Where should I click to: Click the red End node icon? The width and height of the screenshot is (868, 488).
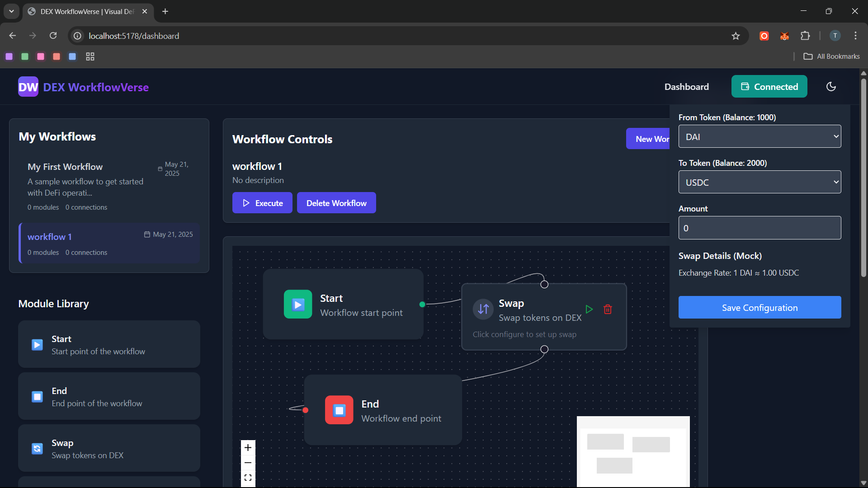point(339,410)
